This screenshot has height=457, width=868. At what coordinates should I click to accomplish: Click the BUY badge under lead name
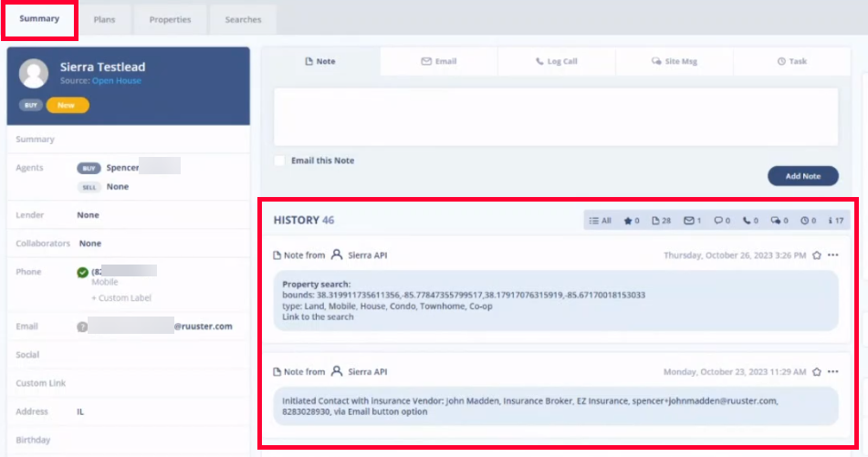[31, 105]
